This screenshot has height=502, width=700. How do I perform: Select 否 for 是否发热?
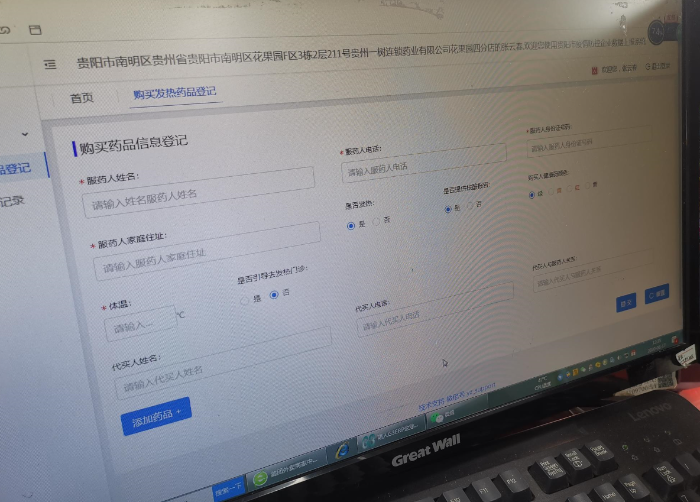pos(376,220)
